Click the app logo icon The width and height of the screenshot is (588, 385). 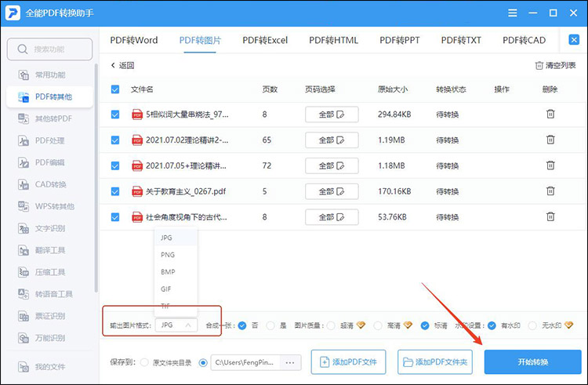tap(13, 13)
